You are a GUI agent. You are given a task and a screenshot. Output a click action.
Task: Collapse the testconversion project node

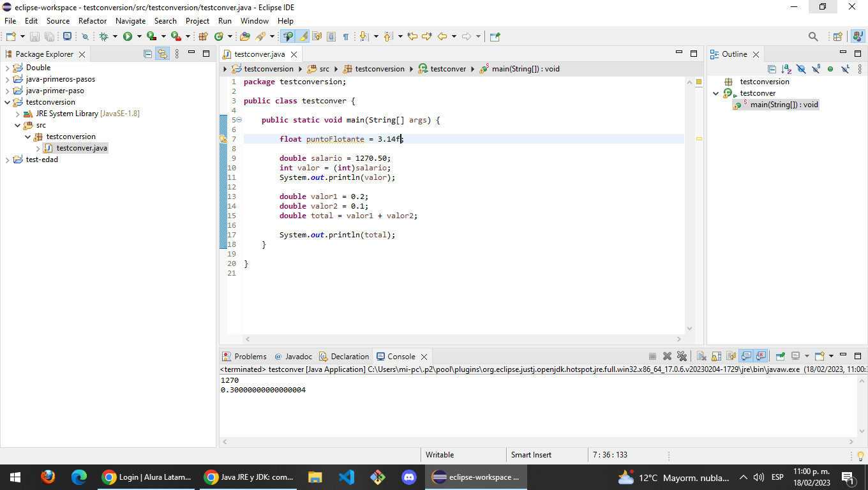(x=8, y=102)
